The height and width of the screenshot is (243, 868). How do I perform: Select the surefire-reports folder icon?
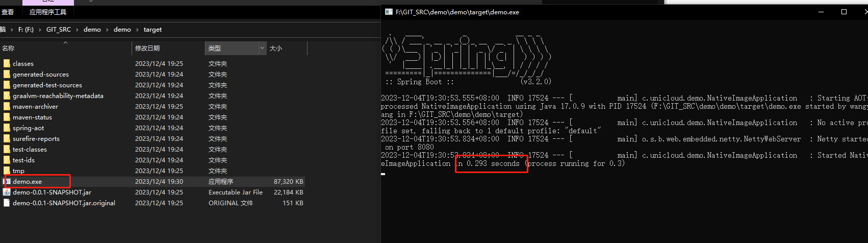pyautogui.click(x=7, y=138)
